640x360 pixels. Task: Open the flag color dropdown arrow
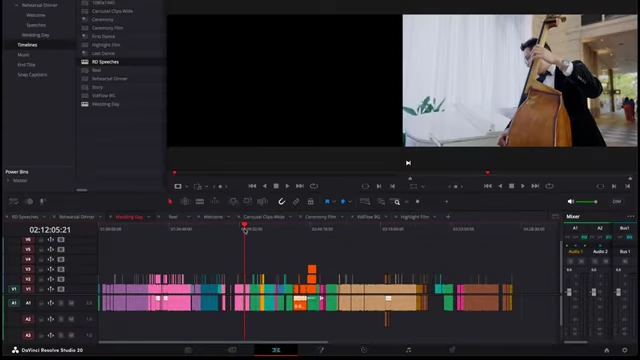(x=334, y=202)
